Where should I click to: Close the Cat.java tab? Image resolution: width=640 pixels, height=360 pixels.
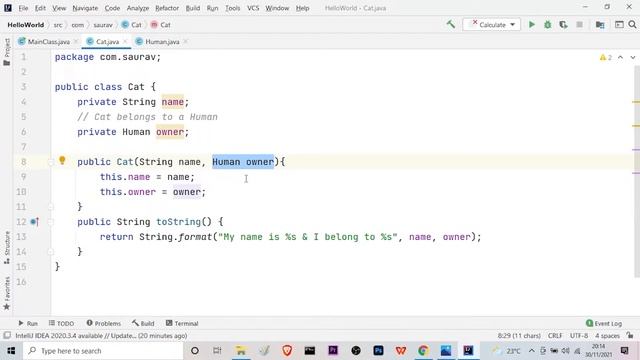pyautogui.click(x=125, y=41)
